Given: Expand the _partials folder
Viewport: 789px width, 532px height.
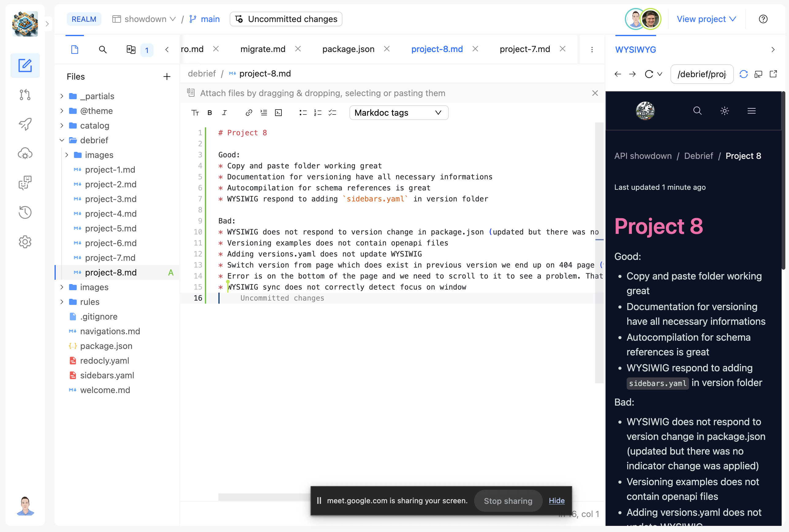Looking at the screenshot, I should click(x=62, y=96).
